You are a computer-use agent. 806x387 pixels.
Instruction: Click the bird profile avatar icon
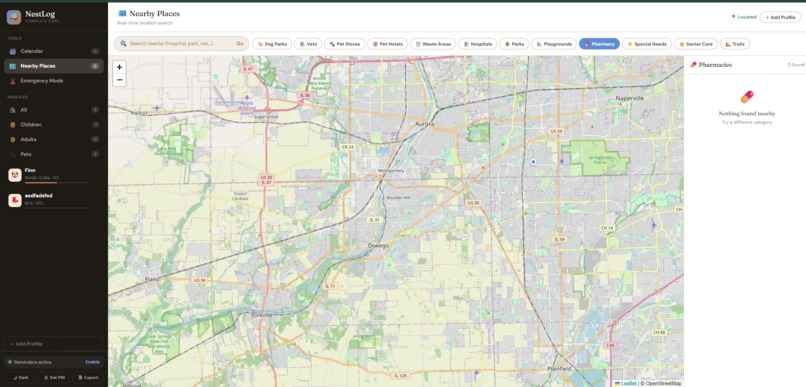[15, 200]
